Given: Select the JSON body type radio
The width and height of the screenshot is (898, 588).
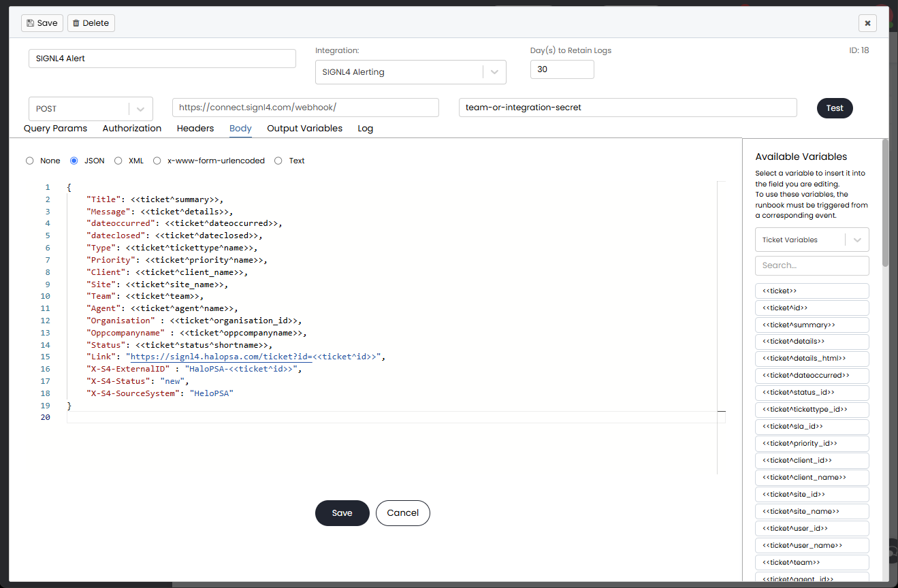Looking at the screenshot, I should [74, 161].
